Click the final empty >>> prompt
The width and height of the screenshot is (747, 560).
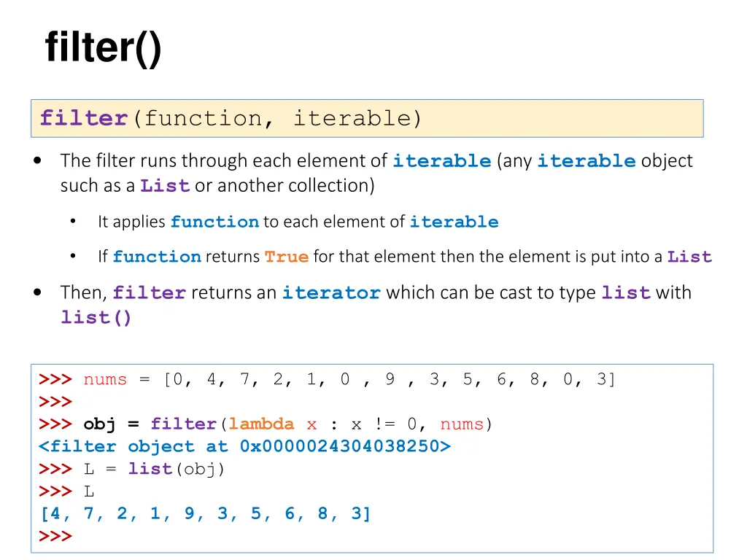[x=55, y=536]
